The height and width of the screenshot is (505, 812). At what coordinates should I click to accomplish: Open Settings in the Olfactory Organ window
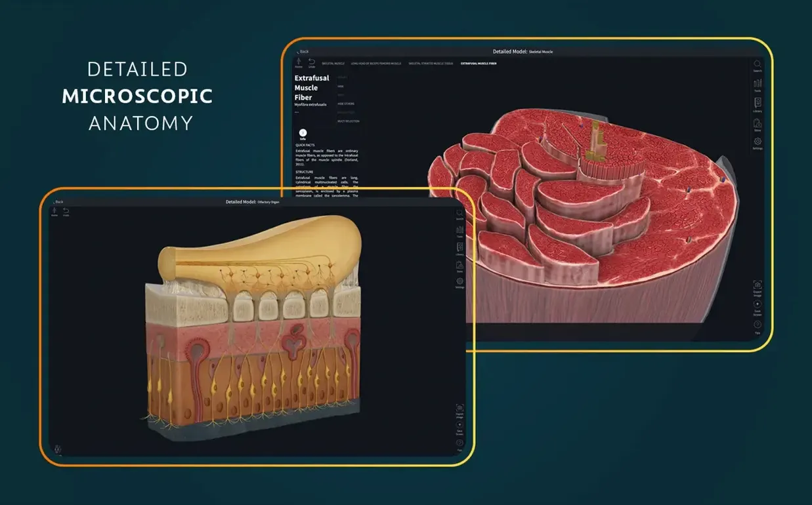[459, 283]
